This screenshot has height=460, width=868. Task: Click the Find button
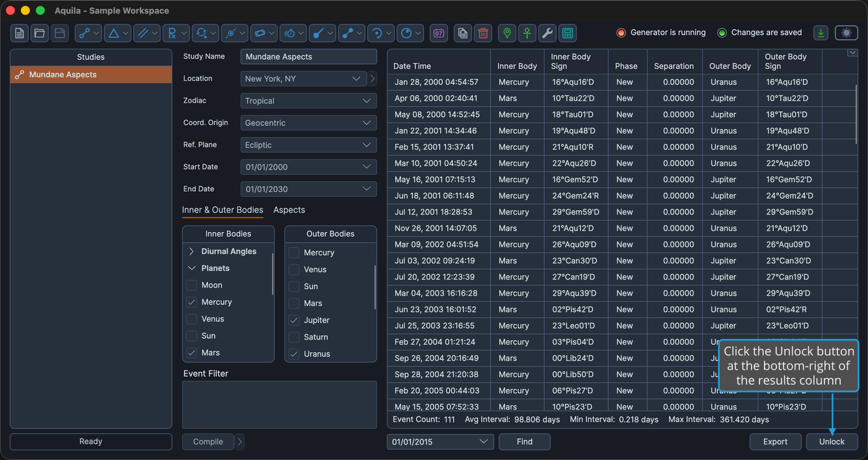[x=525, y=442]
